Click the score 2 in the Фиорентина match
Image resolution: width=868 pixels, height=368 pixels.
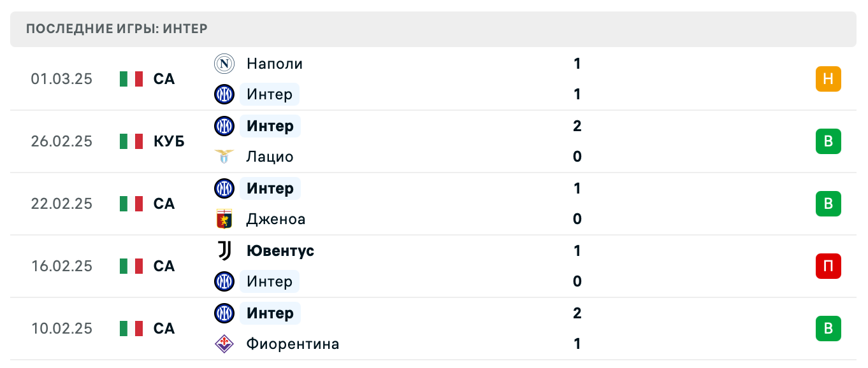(x=577, y=313)
